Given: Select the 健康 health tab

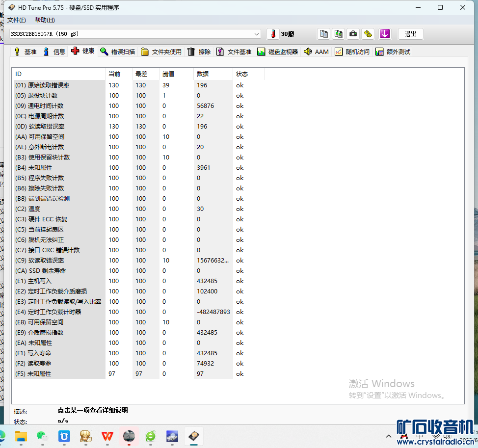Looking at the screenshot, I should pyautogui.click(x=82, y=51).
